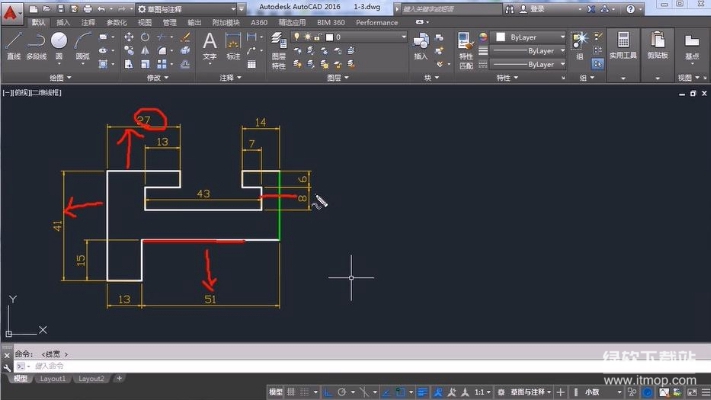Image resolution: width=711 pixels, height=400 pixels.
Task: Open the Layout1 tab
Action: coord(53,378)
